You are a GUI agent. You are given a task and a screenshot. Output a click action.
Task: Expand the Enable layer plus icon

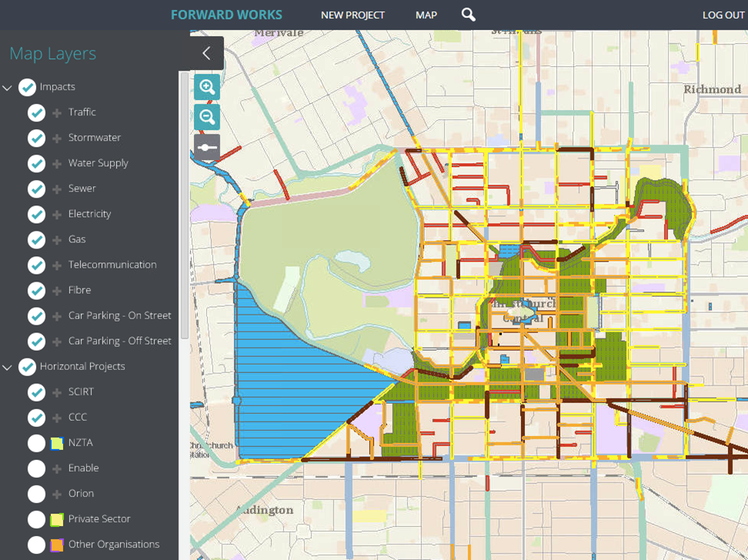coord(57,469)
